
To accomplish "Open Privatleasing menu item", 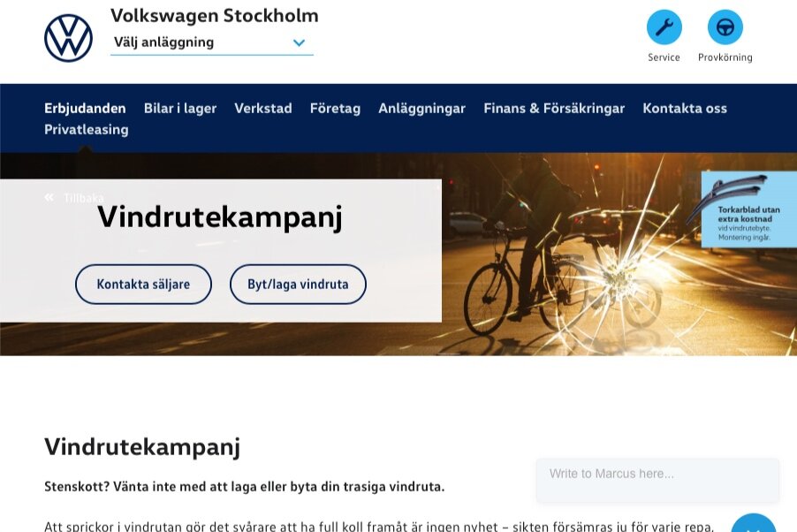I will pyautogui.click(x=87, y=130).
